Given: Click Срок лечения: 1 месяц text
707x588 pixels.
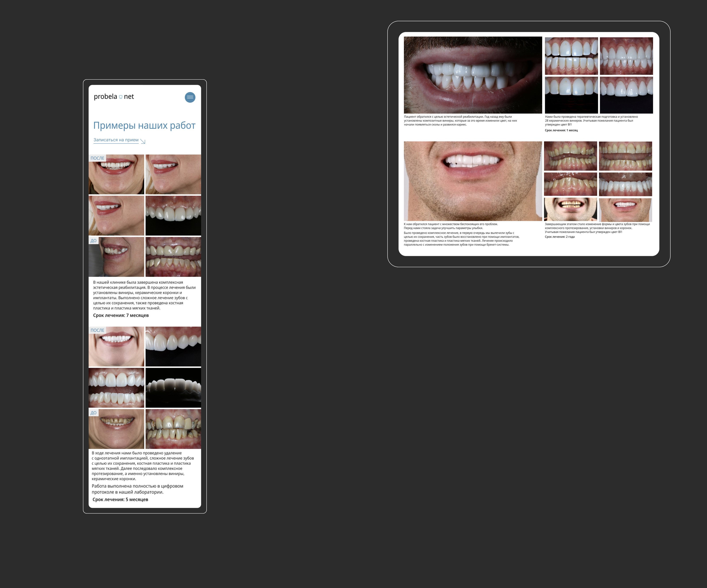Looking at the screenshot, I should pos(561,130).
